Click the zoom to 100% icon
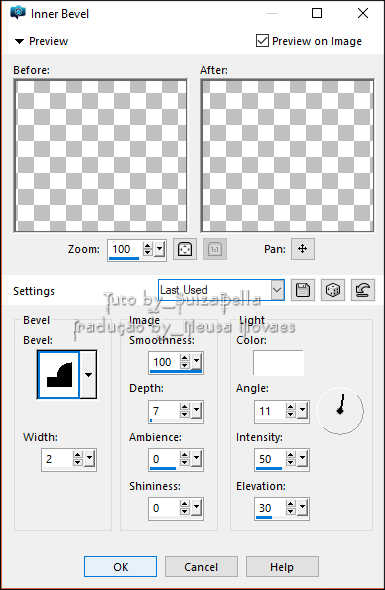The height and width of the screenshot is (590, 385). 215,249
